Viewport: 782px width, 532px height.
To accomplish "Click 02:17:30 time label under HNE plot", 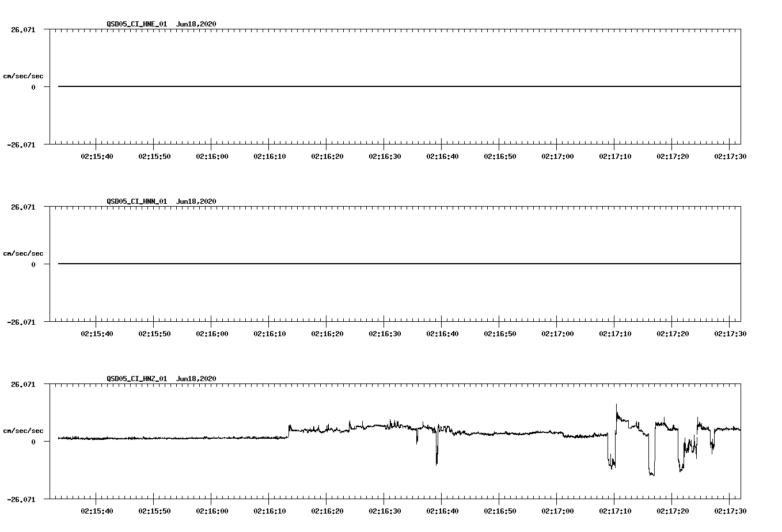I will [730, 157].
